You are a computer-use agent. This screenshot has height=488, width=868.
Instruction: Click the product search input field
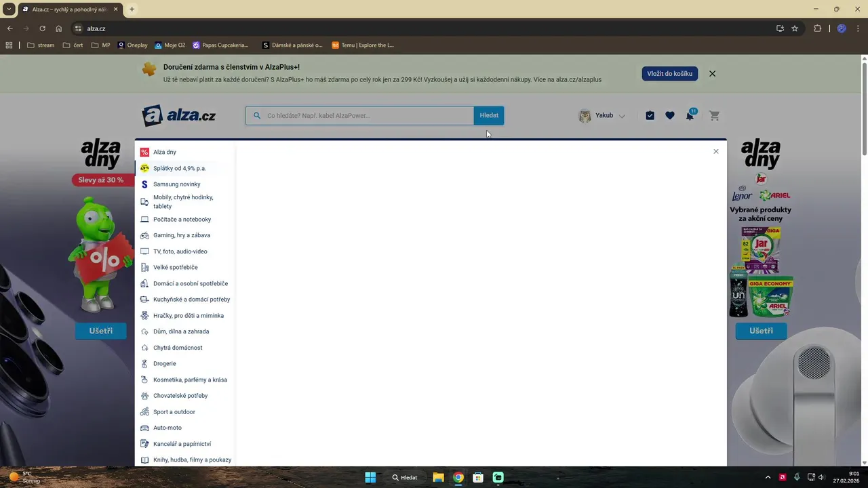click(x=360, y=116)
